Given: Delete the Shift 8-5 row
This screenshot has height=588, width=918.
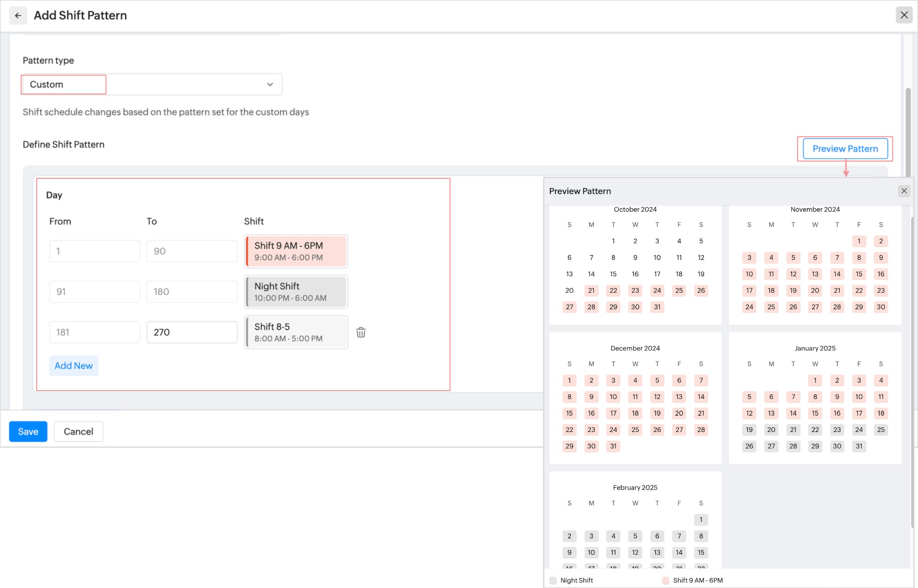Looking at the screenshot, I should pos(361,332).
